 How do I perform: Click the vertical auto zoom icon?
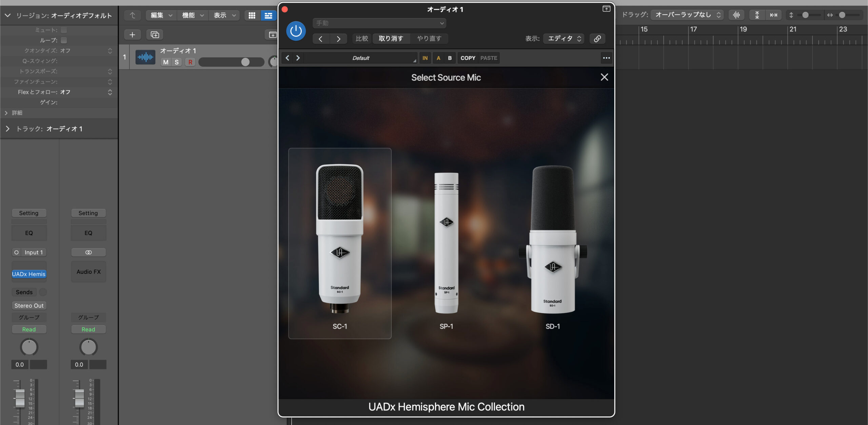(757, 15)
